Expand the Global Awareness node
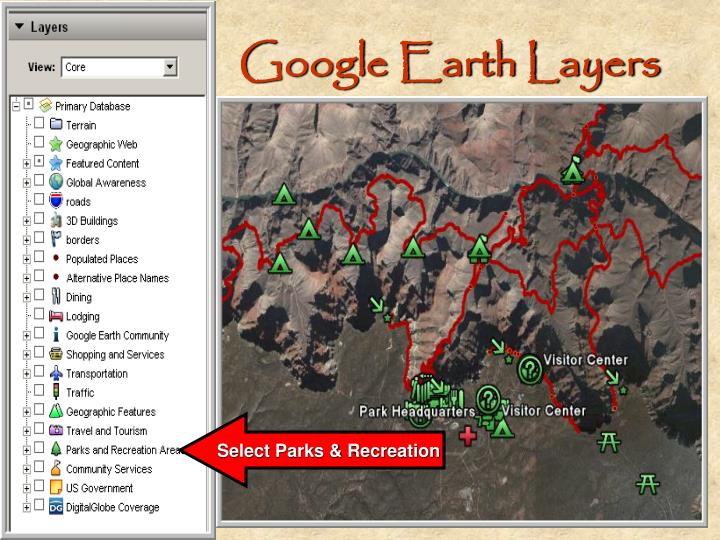 pos(27,183)
